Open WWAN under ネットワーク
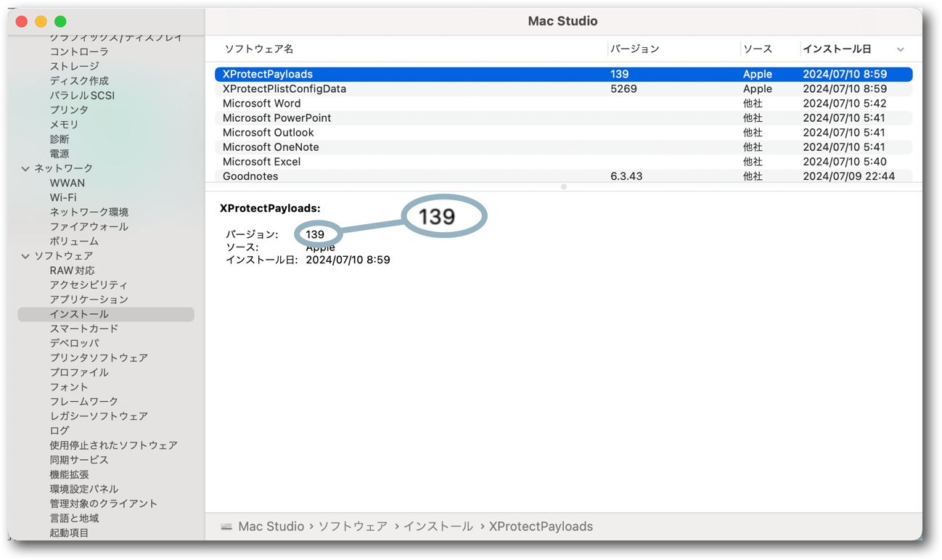Screen dimensions: 942x560 (67, 183)
